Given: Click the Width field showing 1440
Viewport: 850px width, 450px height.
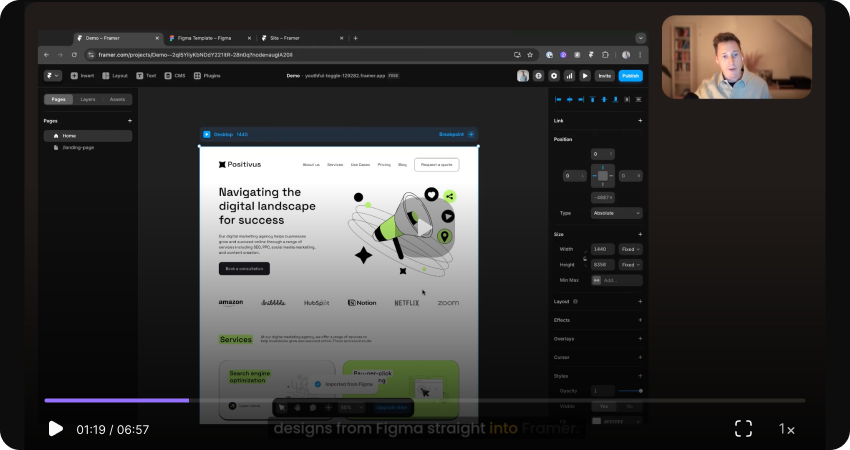Looking at the screenshot, I should tap(603, 249).
